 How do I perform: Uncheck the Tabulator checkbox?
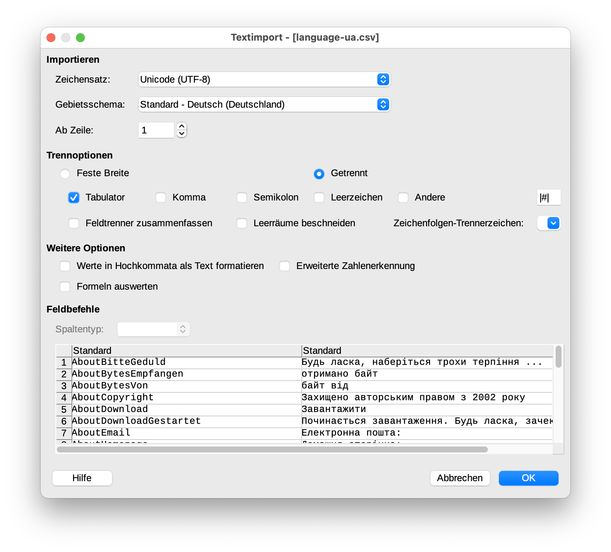(x=74, y=198)
